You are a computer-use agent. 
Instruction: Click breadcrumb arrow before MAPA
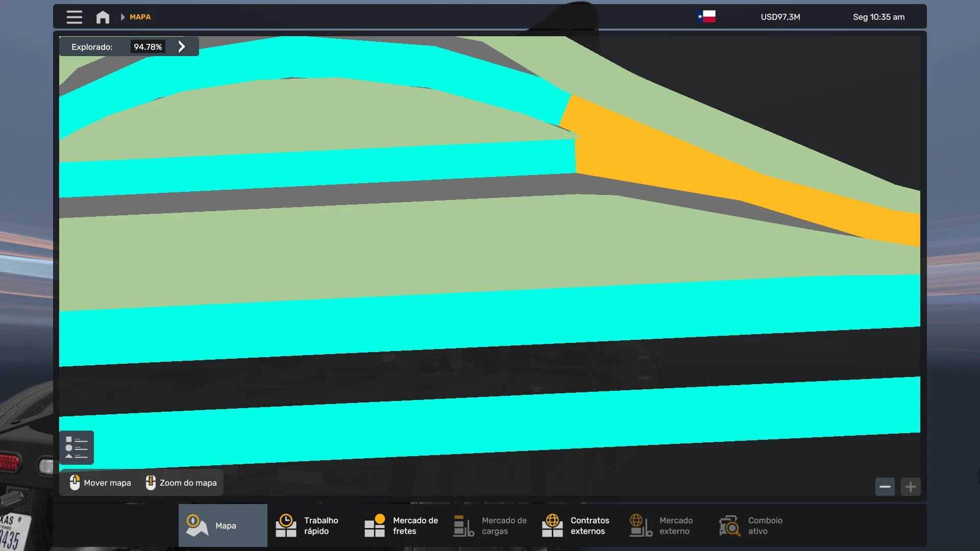pos(122,17)
